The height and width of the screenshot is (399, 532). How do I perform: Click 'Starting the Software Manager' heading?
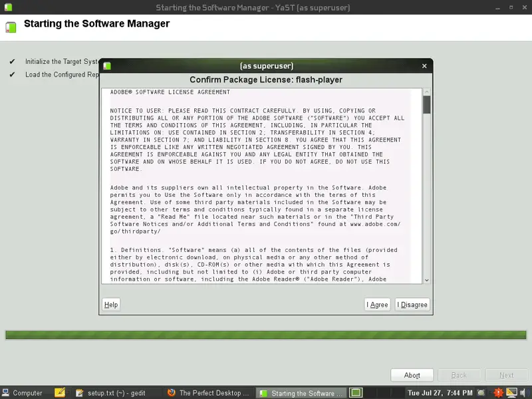(96, 23)
